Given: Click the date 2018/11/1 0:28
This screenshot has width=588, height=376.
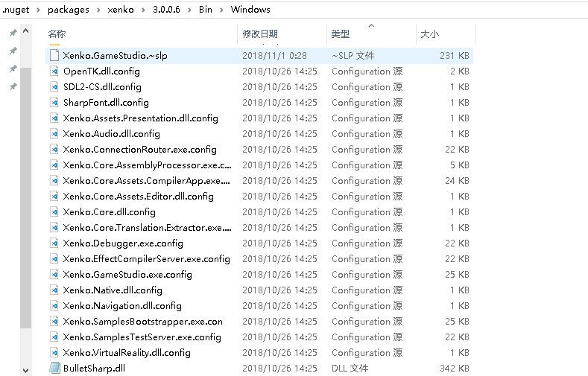Looking at the screenshot, I should pos(274,56).
